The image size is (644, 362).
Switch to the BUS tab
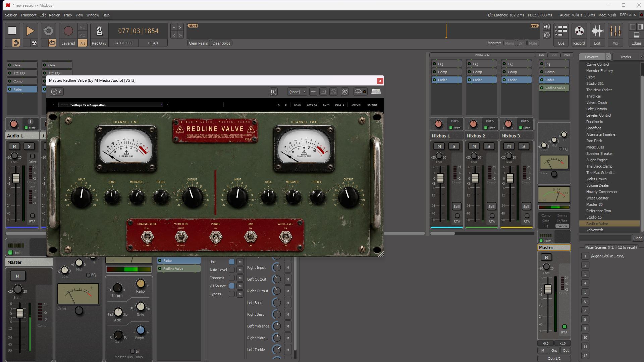pyautogui.click(x=541, y=55)
